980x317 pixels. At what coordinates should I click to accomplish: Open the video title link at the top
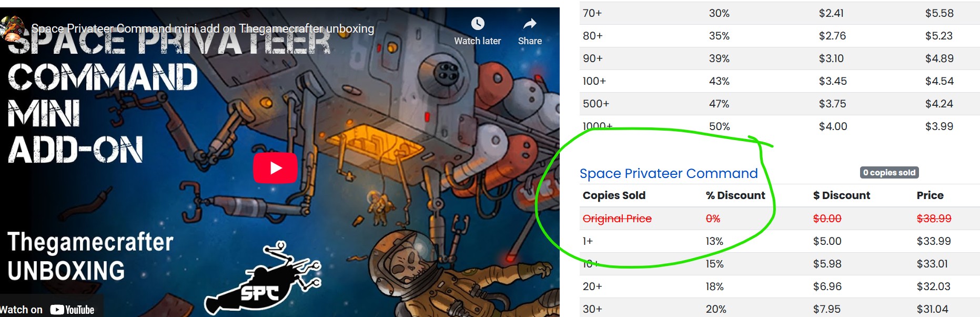pyautogui.click(x=203, y=28)
